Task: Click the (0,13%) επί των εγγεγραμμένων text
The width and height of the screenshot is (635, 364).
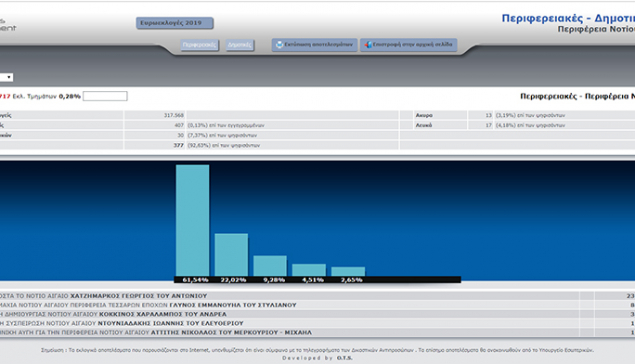Action: point(226,125)
